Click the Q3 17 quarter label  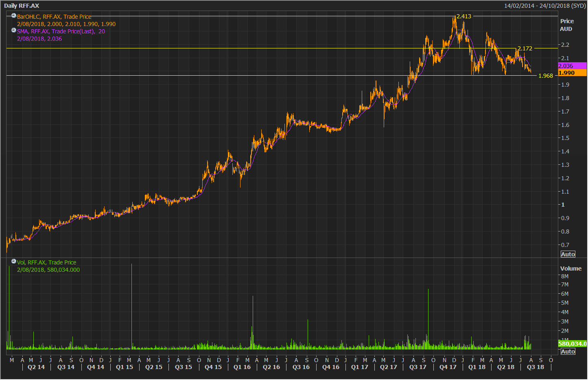(418, 367)
